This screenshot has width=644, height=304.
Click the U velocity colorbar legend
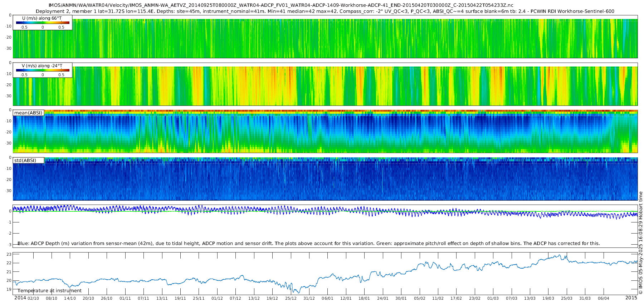[x=43, y=23]
